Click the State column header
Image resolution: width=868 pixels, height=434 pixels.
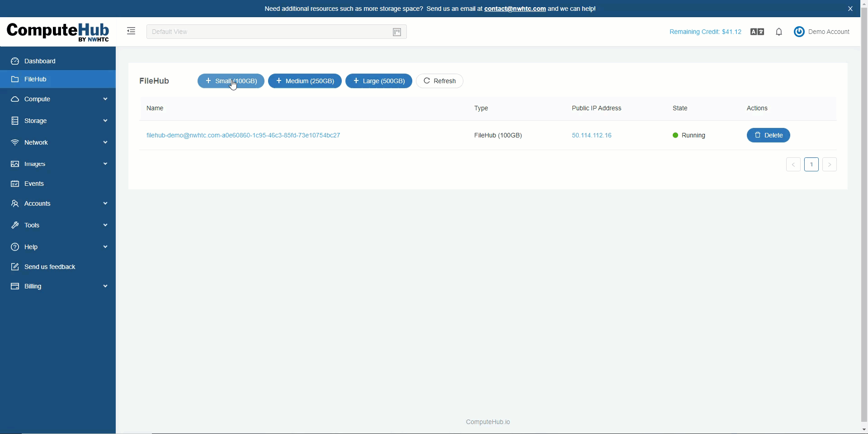(680, 108)
